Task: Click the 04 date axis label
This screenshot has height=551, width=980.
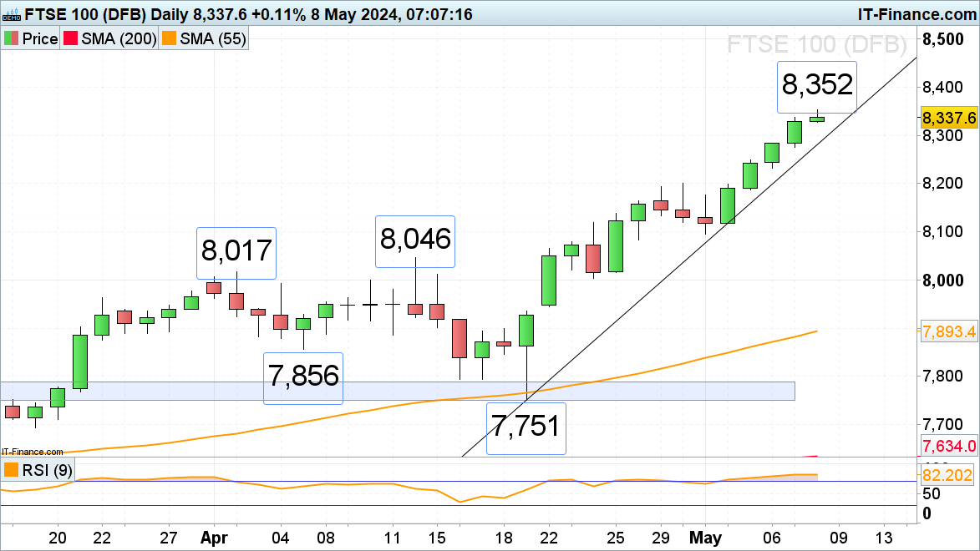Action: pos(281,538)
